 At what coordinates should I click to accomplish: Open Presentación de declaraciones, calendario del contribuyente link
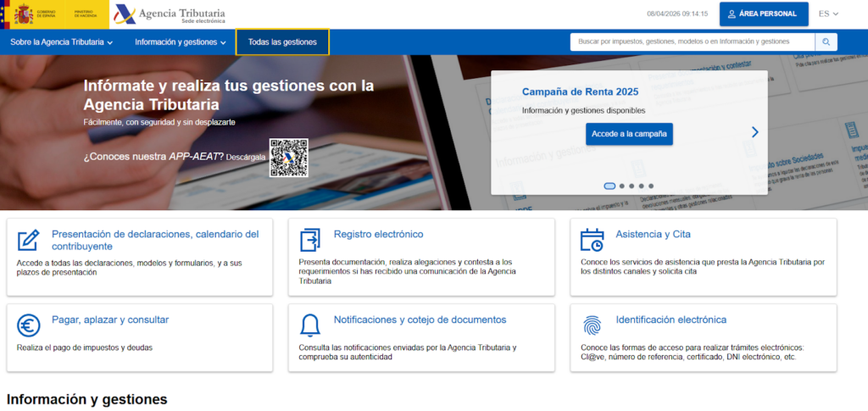click(x=155, y=240)
